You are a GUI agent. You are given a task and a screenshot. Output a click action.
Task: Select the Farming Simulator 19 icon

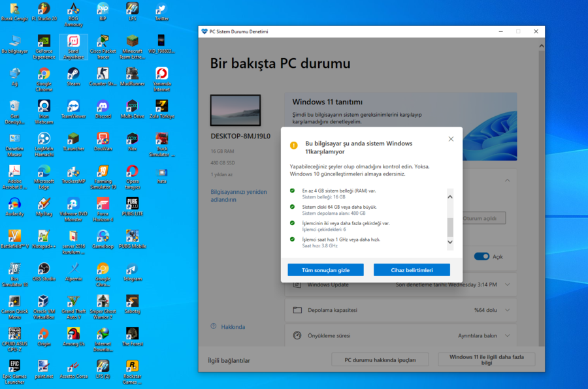click(x=103, y=178)
